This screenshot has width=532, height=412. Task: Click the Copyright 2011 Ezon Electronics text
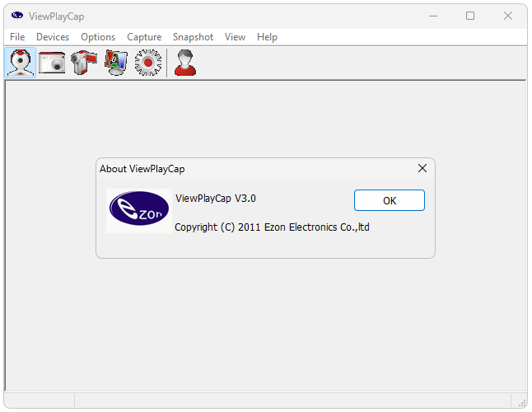click(x=272, y=227)
